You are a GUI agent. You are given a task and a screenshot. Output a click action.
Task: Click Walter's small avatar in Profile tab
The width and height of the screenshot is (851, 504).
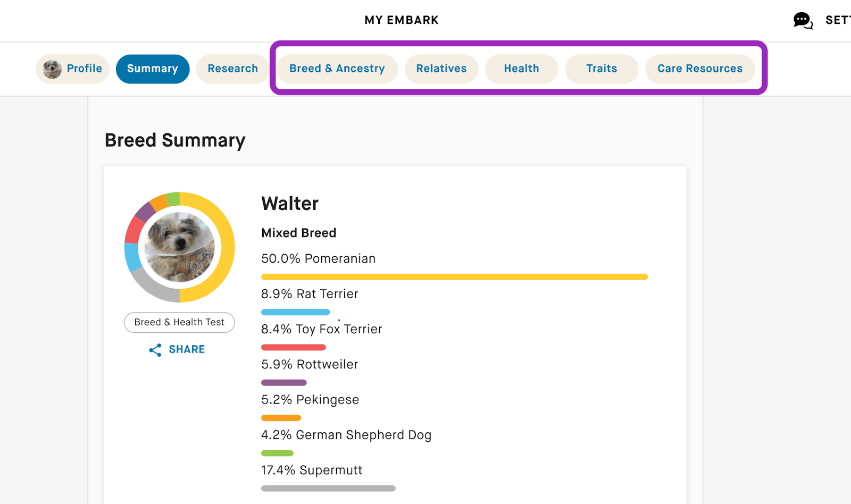click(x=52, y=69)
